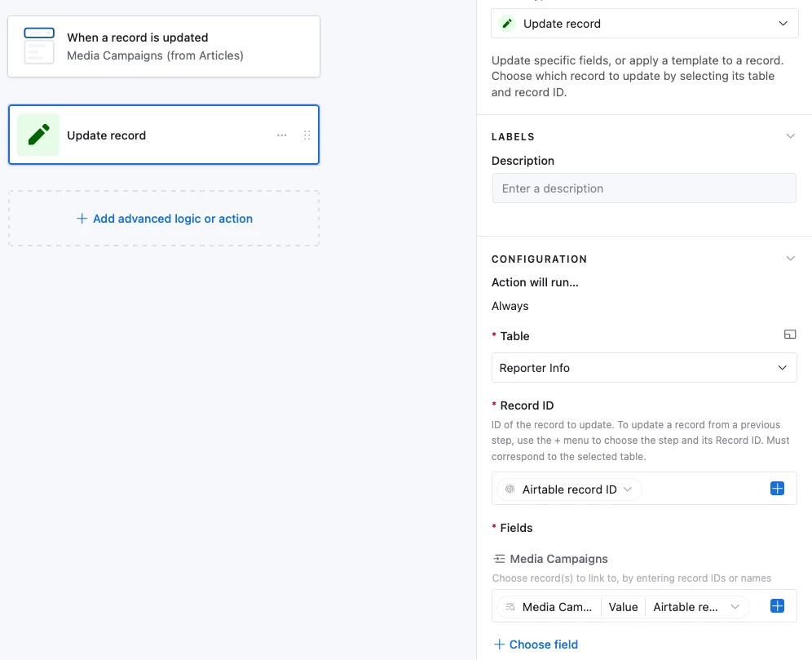Click the green pencil icon on the Update record step
812x660 pixels.
[38, 135]
